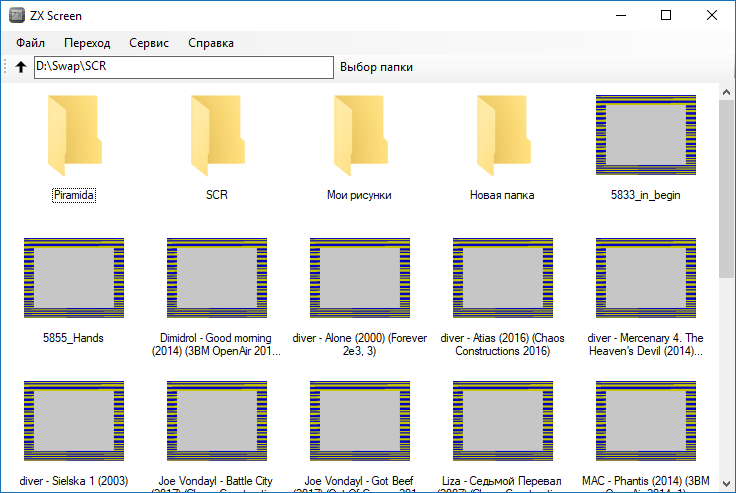The image size is (736, 493).
Task: Open the Piramida folder icon
Action: [74, 136]
